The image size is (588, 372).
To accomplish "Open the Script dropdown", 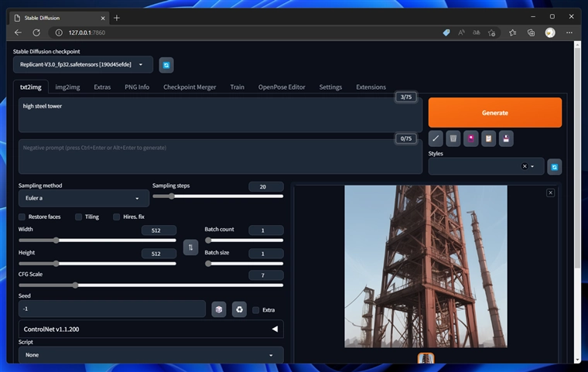I will coord(151,355).
